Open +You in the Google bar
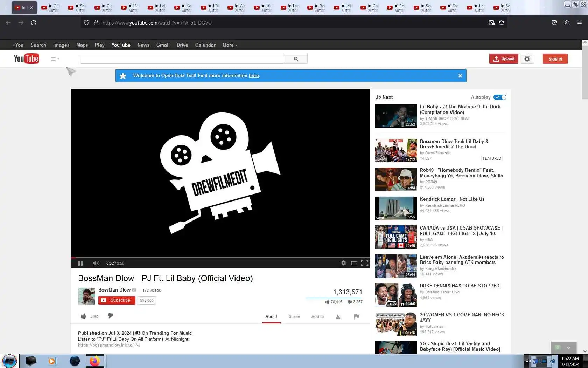This screenshot has width=588, height=368. click(18, 45)
